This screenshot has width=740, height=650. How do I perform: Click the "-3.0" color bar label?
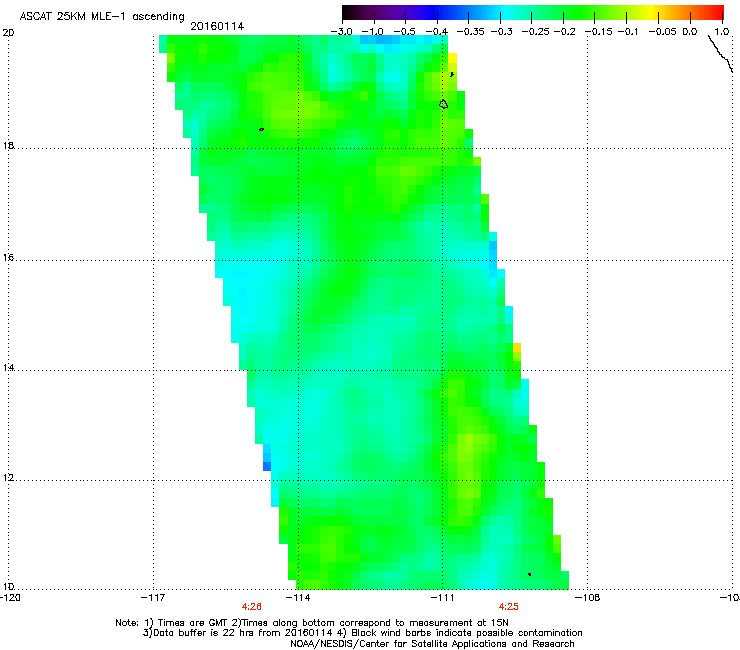tap(341, 32)
